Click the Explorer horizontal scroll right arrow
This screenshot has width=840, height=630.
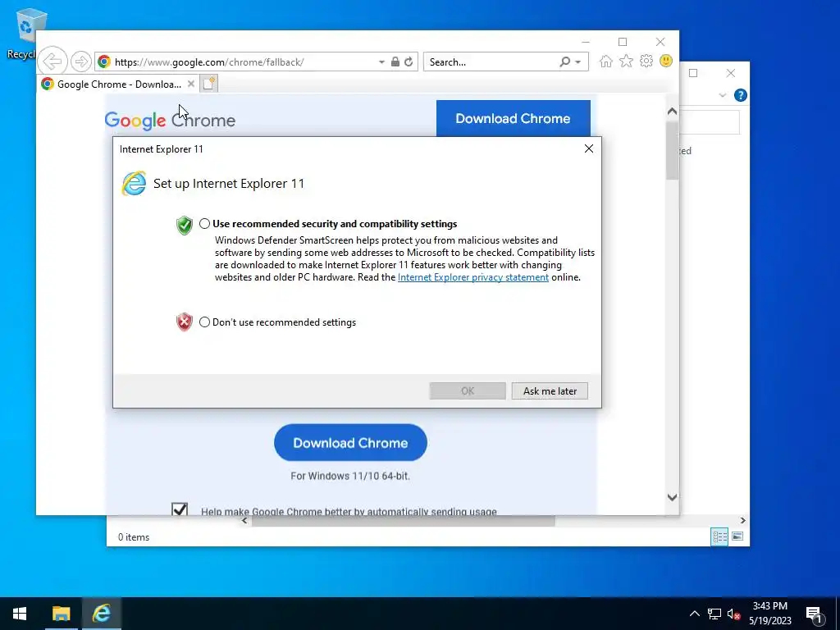742,520
